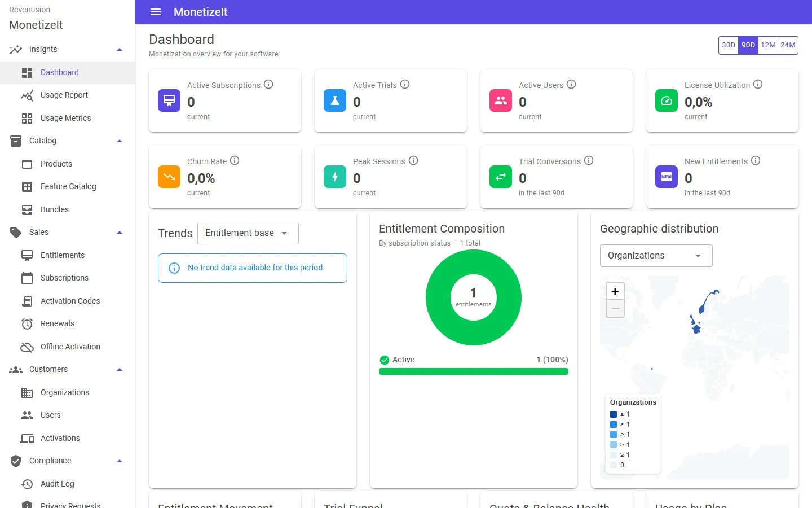Select the 30D time range
Image resolution: width=812 pixels, height=508 pixels.
pos(729,45)
